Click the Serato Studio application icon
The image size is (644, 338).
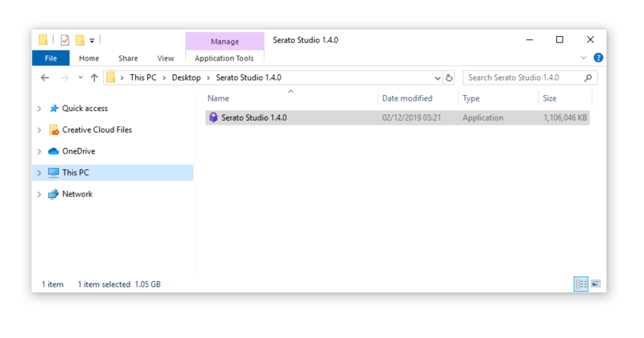tap(213, 117)
